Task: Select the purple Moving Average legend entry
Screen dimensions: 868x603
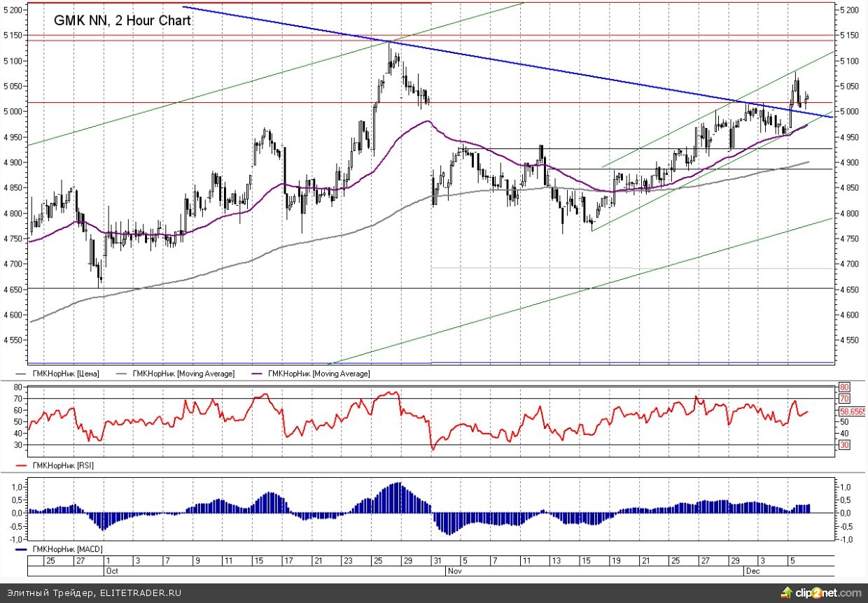Action: (x=318, y=374)
